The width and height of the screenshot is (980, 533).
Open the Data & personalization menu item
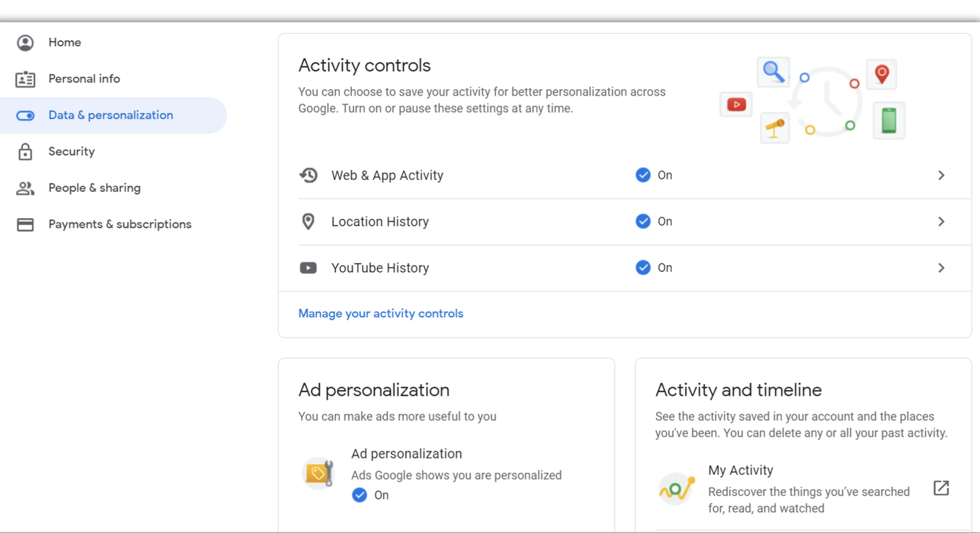point(111,115)
